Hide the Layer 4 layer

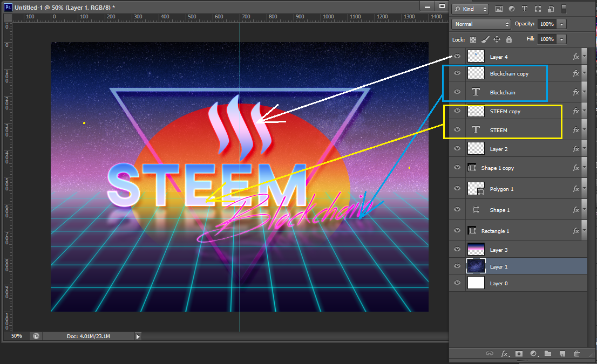457,57
